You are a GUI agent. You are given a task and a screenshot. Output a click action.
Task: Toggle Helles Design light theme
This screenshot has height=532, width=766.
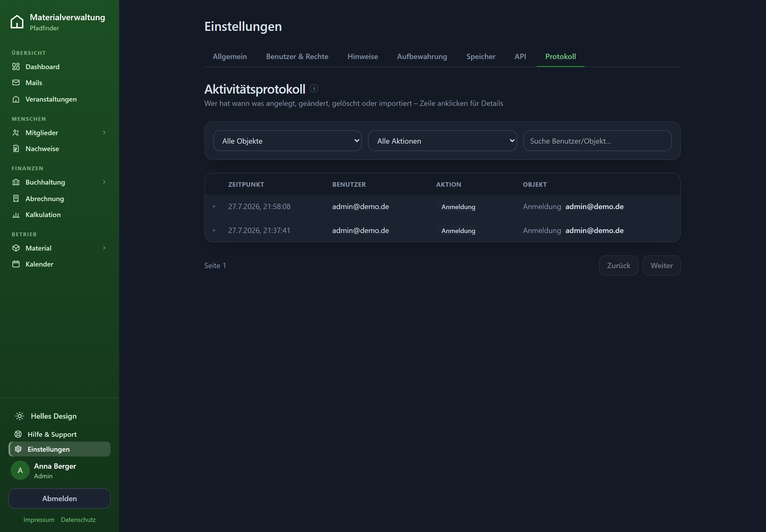point(46,416)
